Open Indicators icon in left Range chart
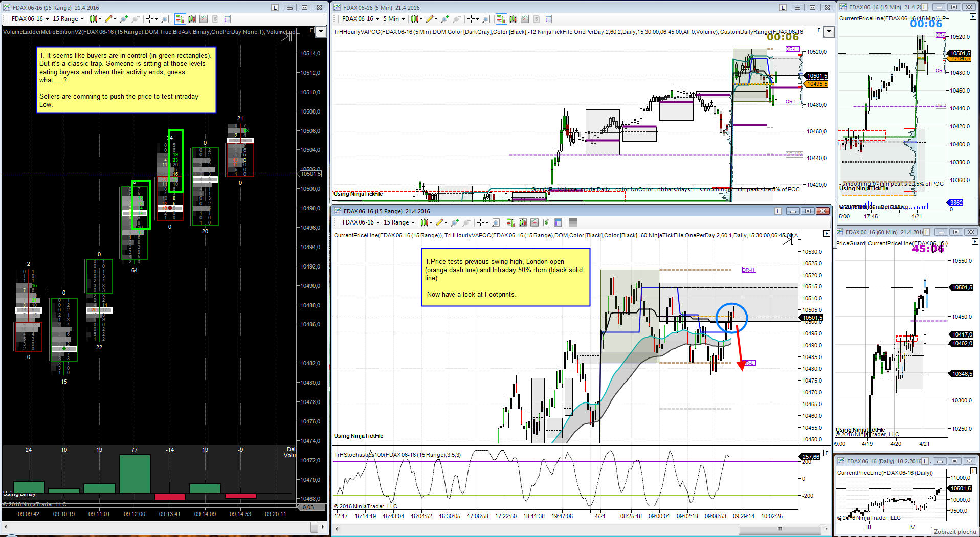This screenshot has height=537, width=980. (204, 19)
